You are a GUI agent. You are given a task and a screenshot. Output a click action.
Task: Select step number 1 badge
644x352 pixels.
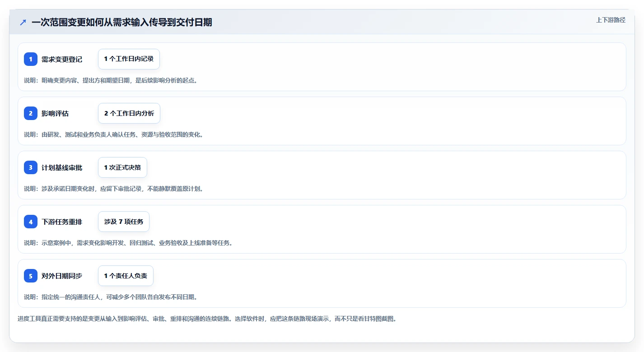[31, 59]
